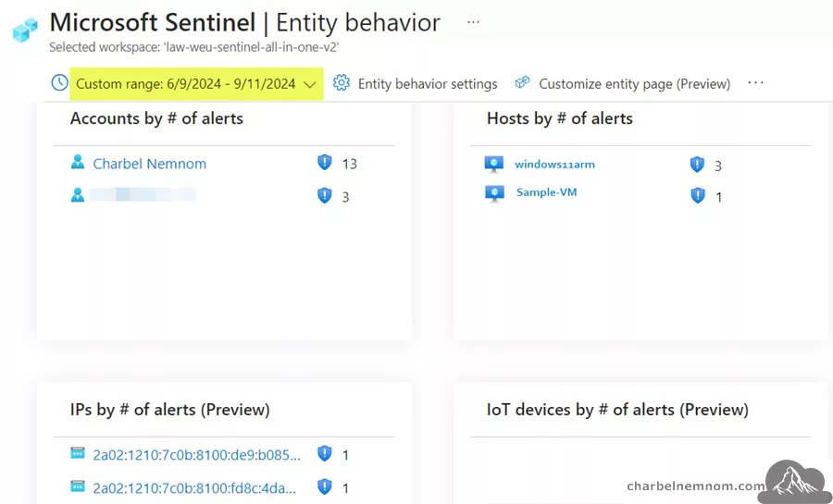Click the alert count 13 for Charbel Nemnom

(350, 164)
